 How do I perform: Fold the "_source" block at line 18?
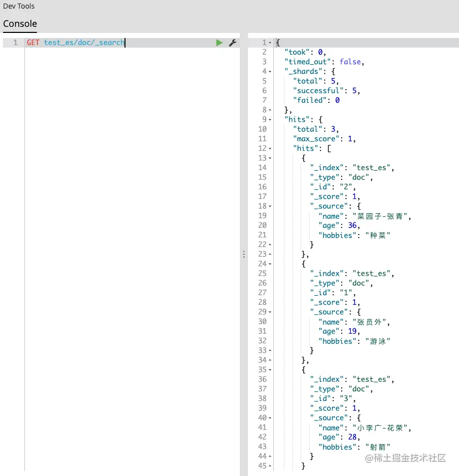tap(270, 207)
